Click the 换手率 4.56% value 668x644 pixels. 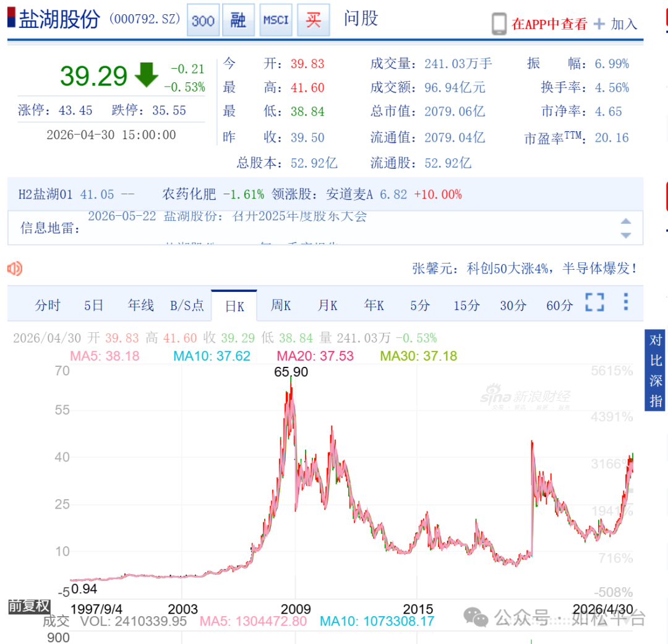point(612,88)
